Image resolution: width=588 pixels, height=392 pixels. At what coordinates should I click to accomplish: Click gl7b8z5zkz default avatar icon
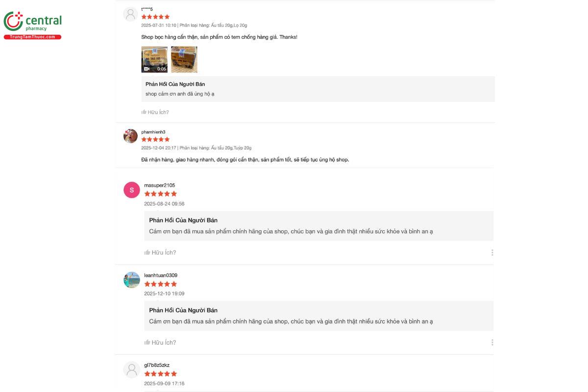pos(131,369)
